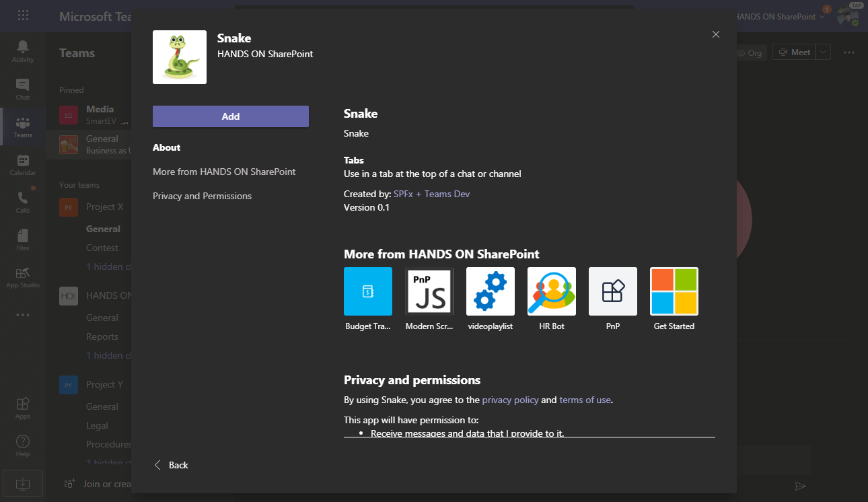Click the Version 0.1 text
Image resolution: width=868 pixels, height=502 pixels.
(x=367, y=207)
